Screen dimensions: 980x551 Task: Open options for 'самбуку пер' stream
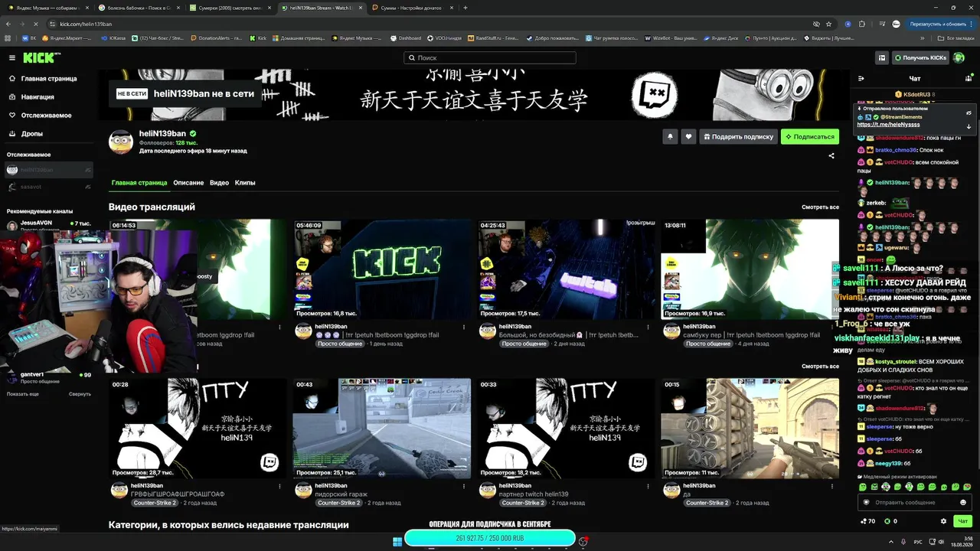click(831, 327)
